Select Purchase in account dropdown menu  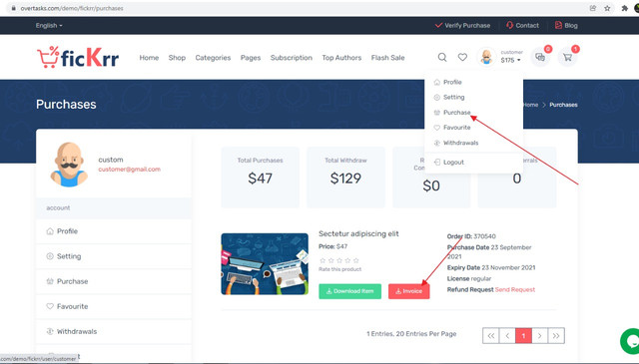tap(452, 113)
